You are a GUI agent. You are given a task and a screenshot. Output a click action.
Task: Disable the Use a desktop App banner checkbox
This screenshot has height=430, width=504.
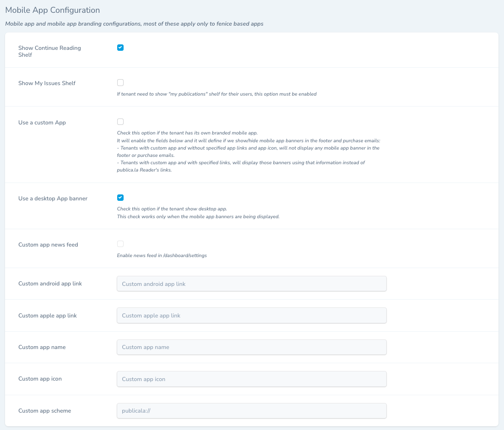[120, 198]
